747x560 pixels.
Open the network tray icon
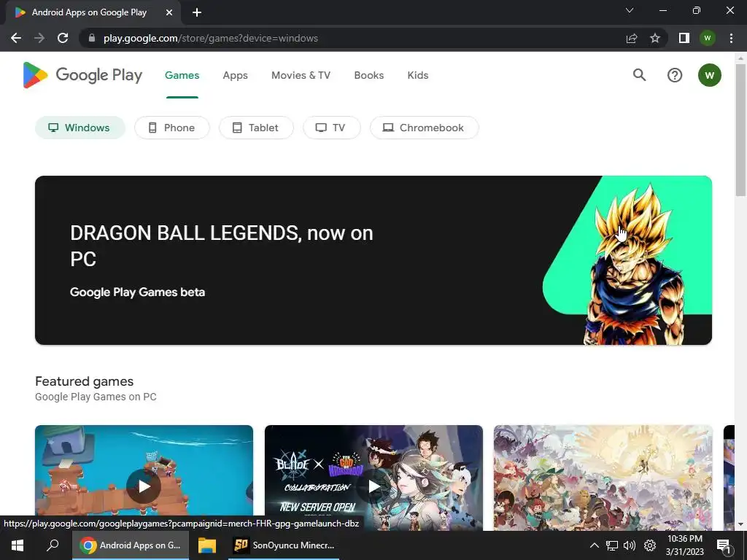click(612, 545)
